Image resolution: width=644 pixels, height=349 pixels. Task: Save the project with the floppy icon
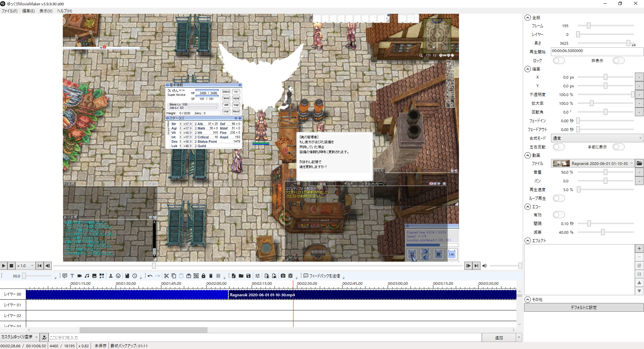[x=248, y=276]
